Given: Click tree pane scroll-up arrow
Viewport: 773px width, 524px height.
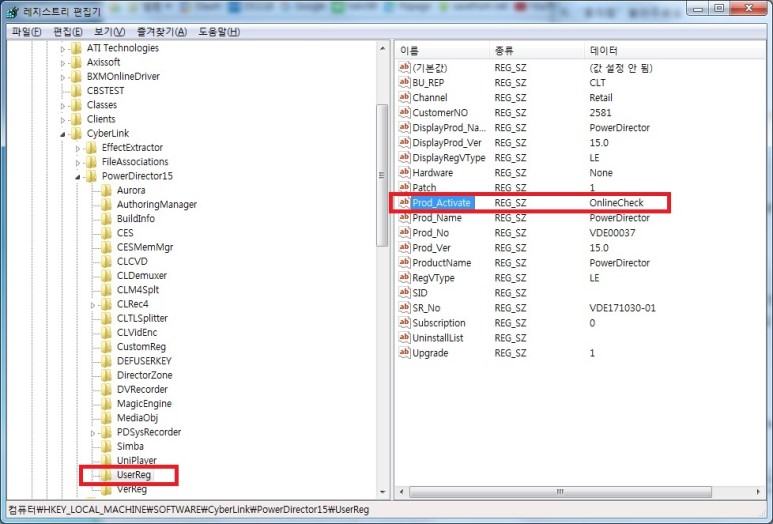Looking at the screenshot, I should (383, 48).
